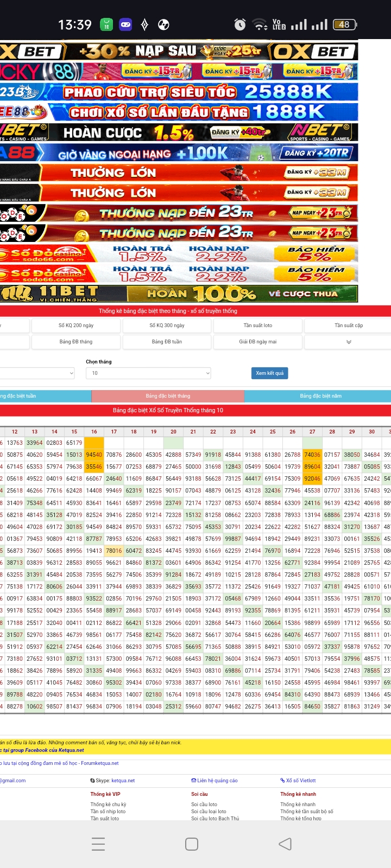The height and width of the screenshot is (868, 391).
Task: Tap the green app notification icon
Action: [x=106, y=24]
